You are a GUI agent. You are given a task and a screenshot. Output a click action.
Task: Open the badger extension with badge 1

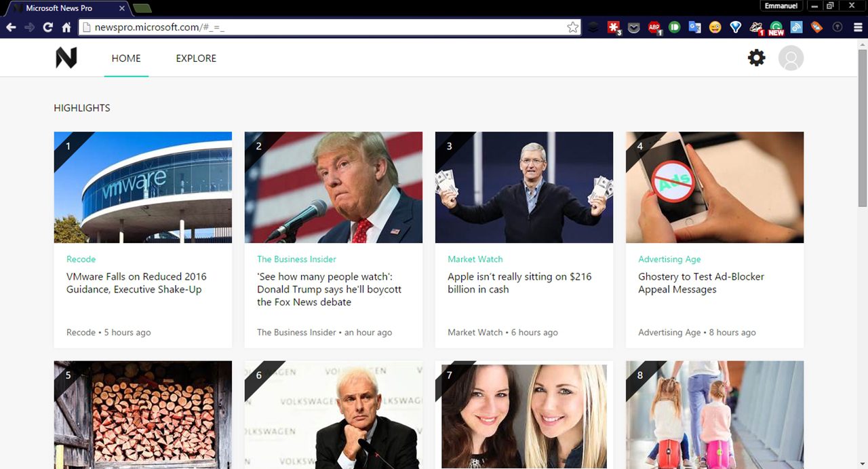coord(756,27)
